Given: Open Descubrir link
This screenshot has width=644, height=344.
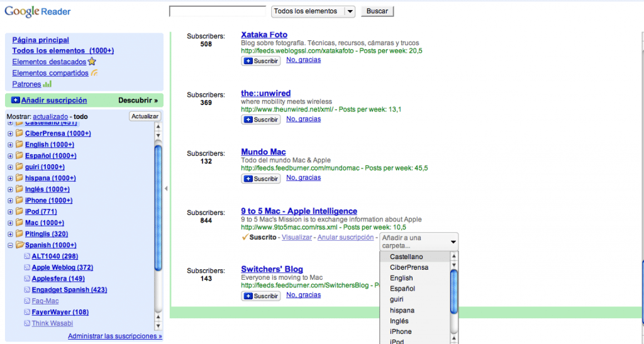Looking at the screenshot, I should [138, 100].
